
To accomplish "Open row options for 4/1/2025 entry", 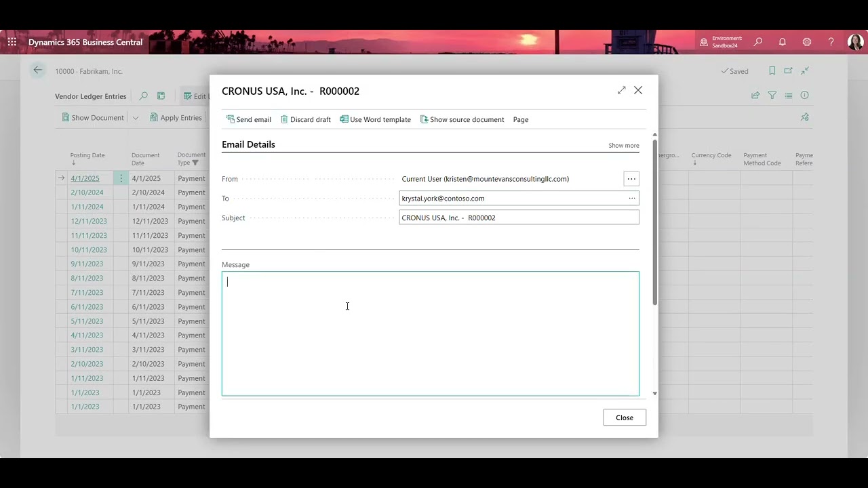I will tap(121, 178).
